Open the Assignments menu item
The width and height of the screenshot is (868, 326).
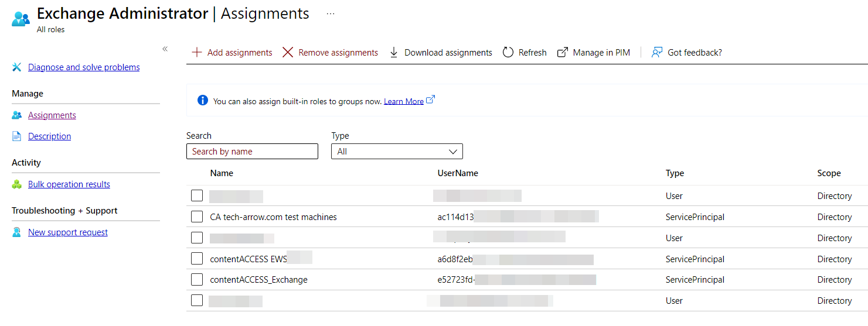[52, 115]
